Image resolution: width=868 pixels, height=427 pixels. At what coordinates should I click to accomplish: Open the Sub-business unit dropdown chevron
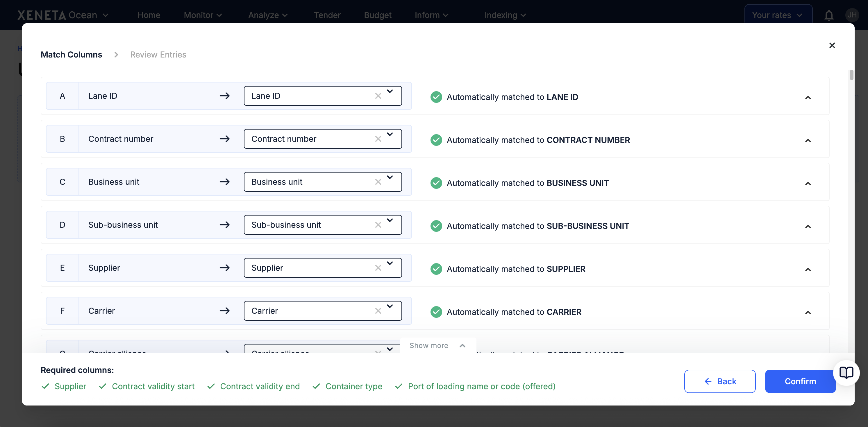coord(390,220)
